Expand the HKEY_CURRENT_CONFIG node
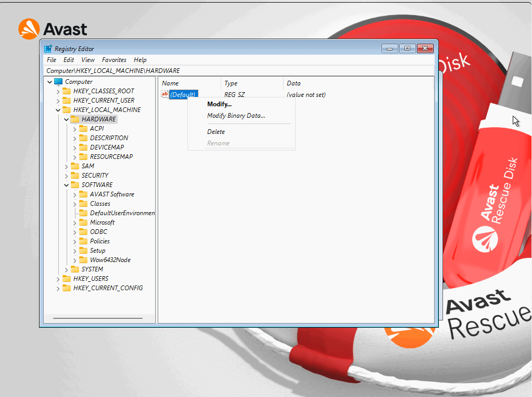532x397 pixels. pyautogui.click(x=58, y=289)
